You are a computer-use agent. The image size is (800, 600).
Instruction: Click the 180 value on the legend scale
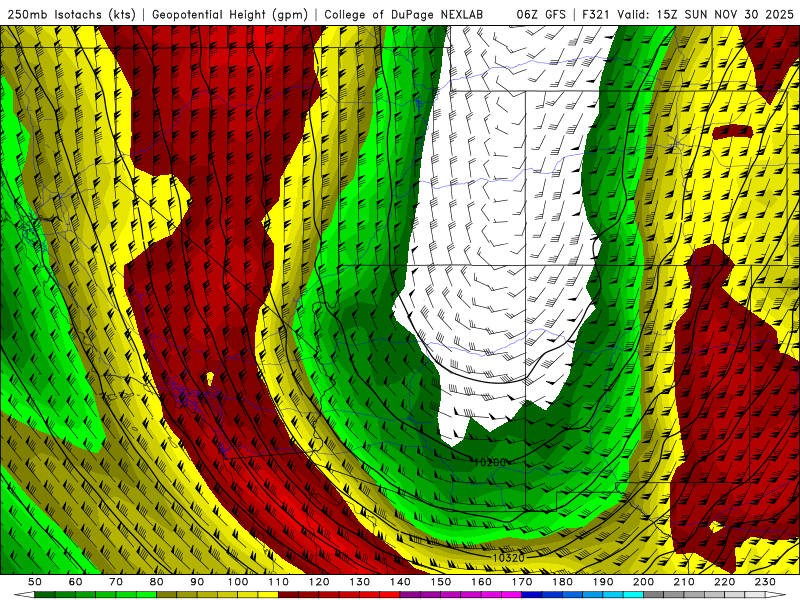563,582
